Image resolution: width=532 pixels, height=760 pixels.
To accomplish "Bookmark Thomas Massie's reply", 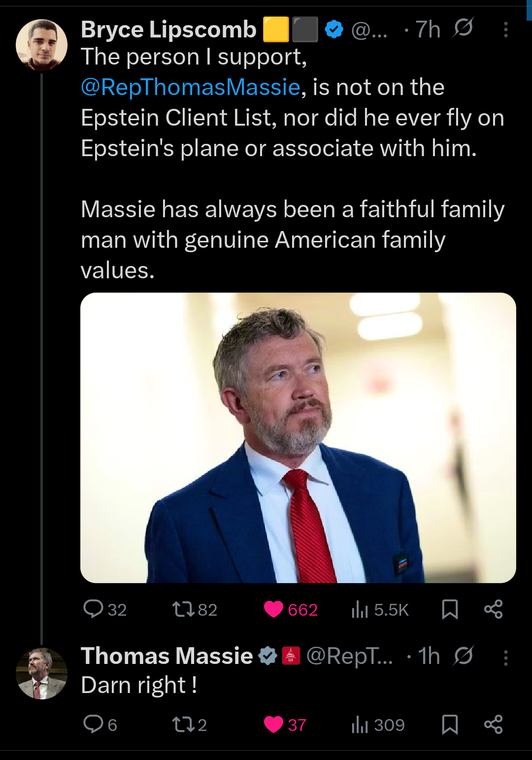I will click(450, 725).
